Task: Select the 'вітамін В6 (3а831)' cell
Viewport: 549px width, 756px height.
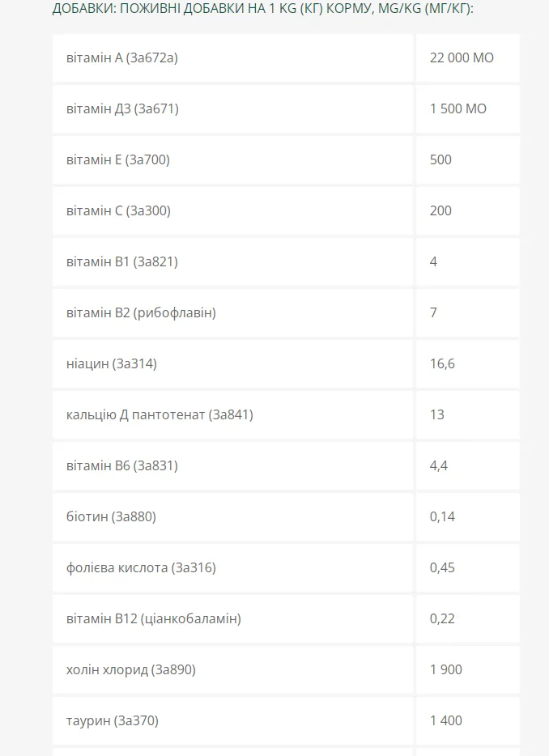Action: (233, 466)
